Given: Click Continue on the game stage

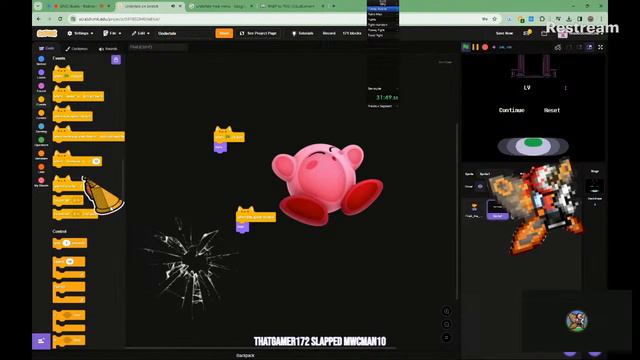Looking at the screenshot, I should click(511, 110).
